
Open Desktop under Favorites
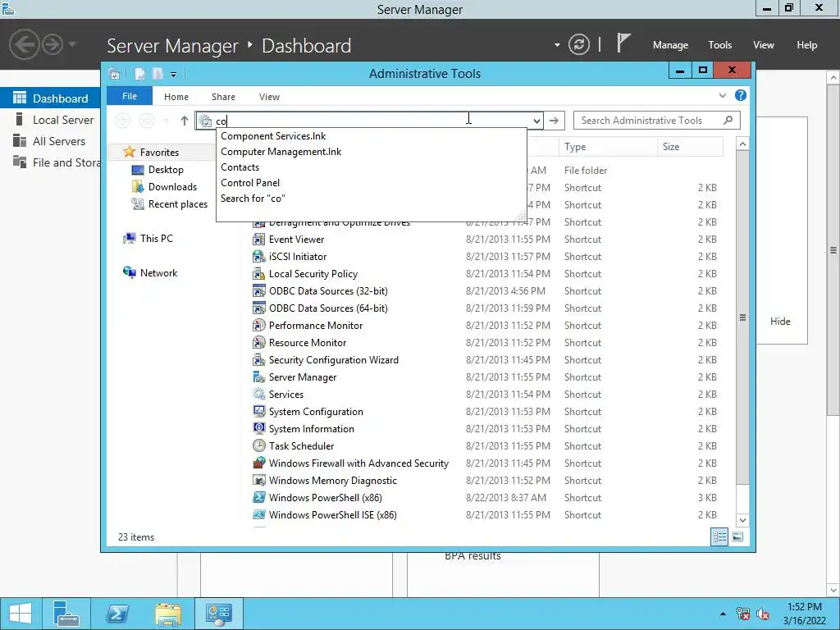pos(166,170)
